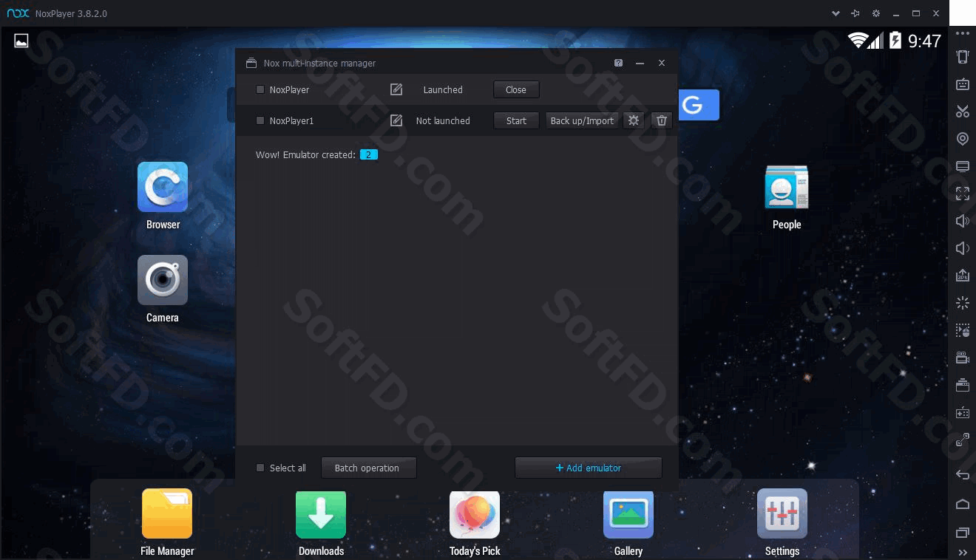976x560 pixels.
Task: Click the loading-spinner restart sidebar icon
Action: pos(962,303)
